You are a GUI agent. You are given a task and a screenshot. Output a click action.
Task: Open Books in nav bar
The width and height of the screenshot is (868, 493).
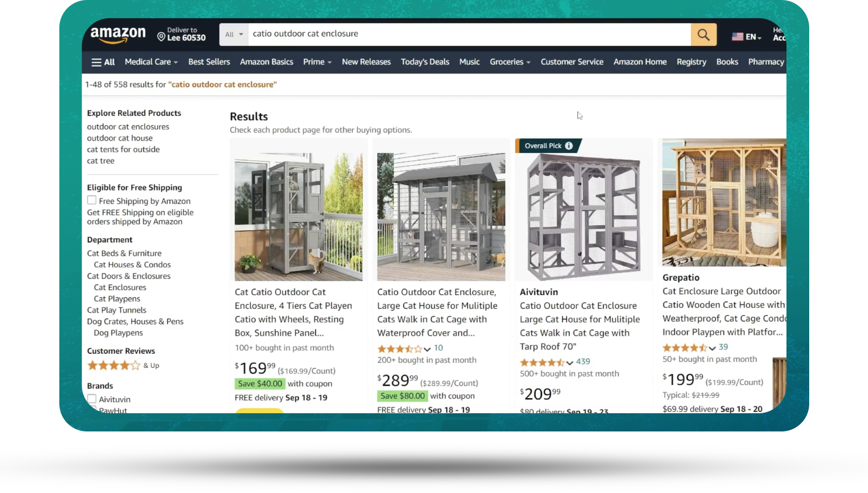727,62
